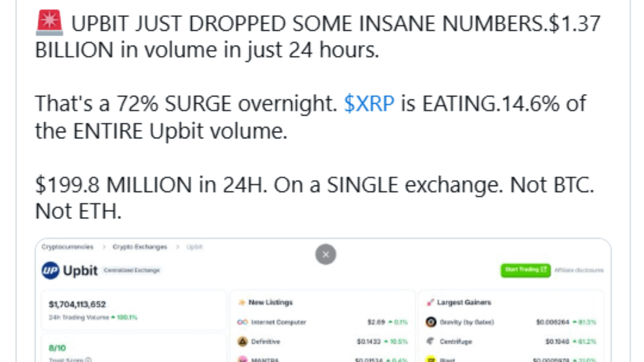Click the Largest Gainers rocket icon

pyautogui.click(x=430, y=302)
